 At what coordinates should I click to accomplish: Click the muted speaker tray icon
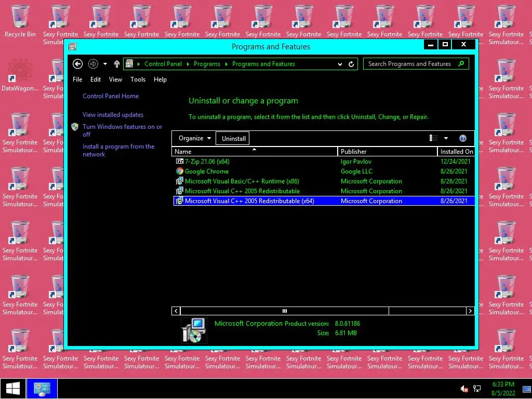[x=464, y=389]
